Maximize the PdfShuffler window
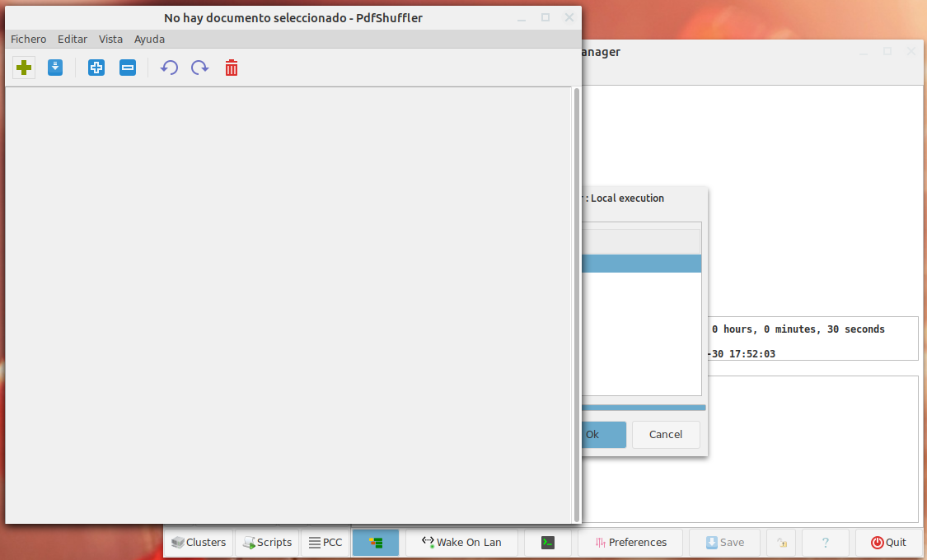This screenshot has height=560, width=927. coord(545,18)
